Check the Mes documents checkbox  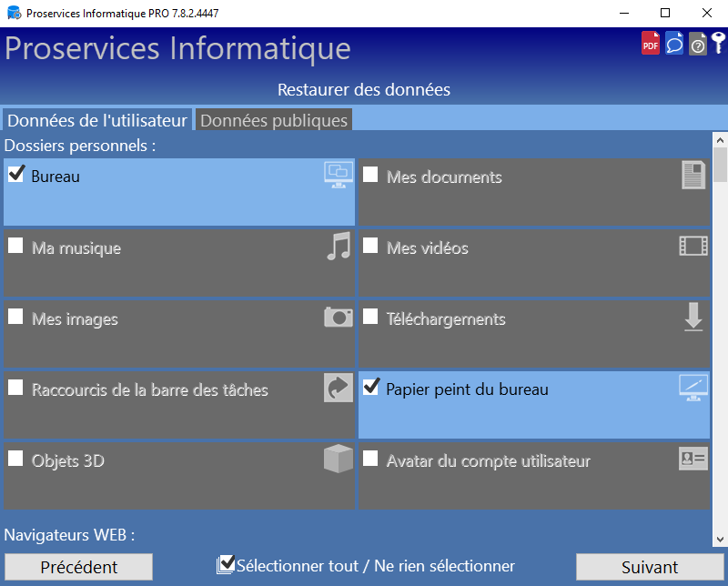pyautogui.click(x=370, y=175)
